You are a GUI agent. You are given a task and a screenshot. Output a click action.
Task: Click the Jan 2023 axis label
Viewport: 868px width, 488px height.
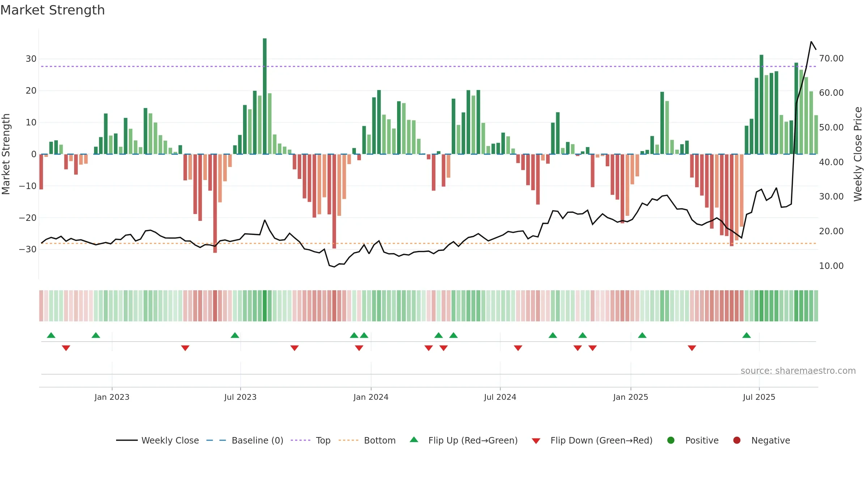(112, 397)
